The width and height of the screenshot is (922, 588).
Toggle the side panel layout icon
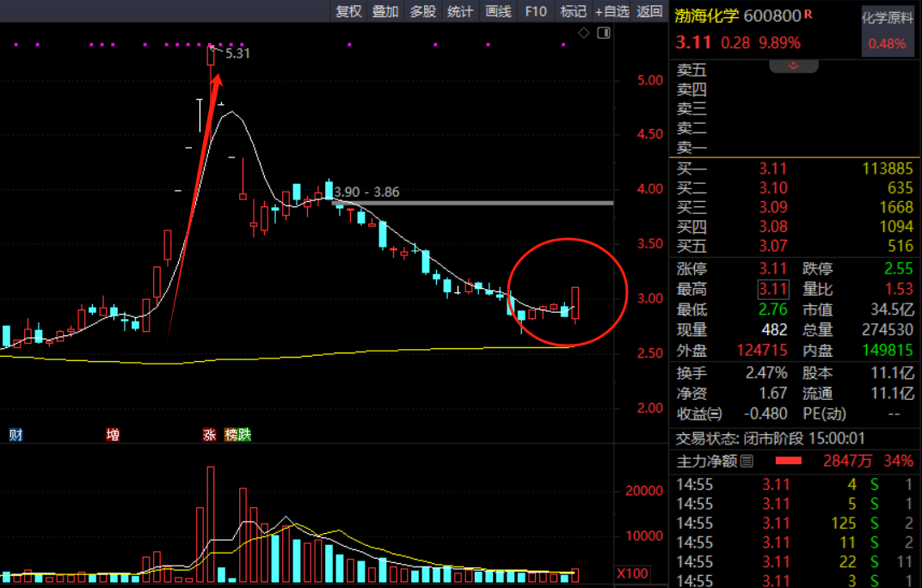click(603, 33)
